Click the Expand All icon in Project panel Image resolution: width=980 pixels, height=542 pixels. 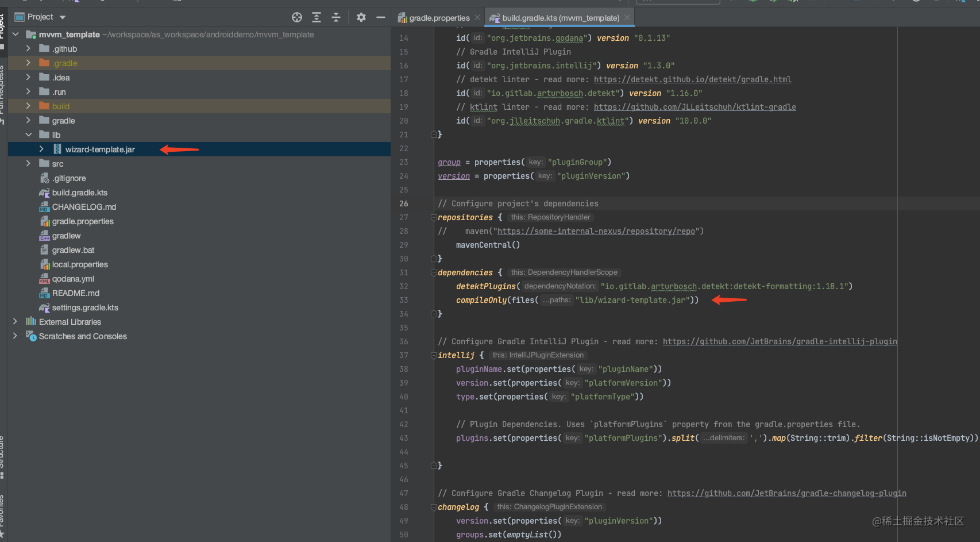[x=317, y=17]
